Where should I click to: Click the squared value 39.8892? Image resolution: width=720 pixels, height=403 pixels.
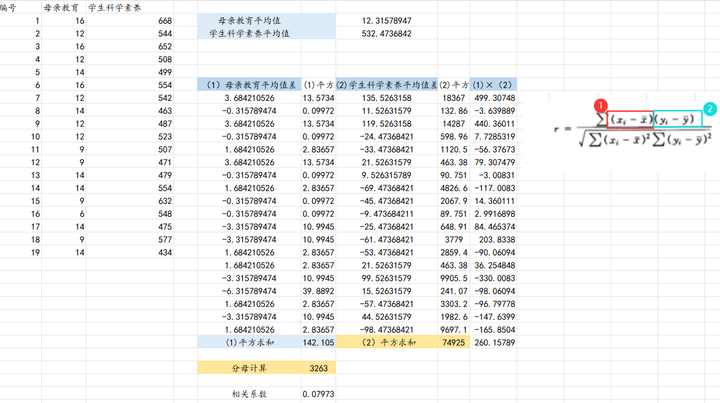(x=318, y=291)
